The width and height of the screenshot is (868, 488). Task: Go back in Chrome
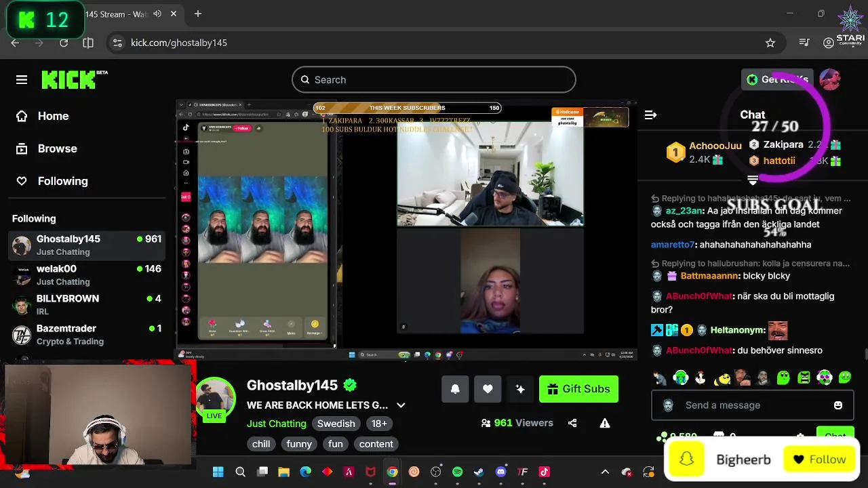[15, 43]
